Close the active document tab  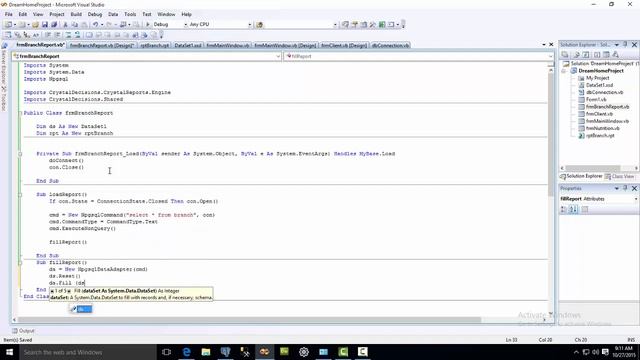(551, 44)
